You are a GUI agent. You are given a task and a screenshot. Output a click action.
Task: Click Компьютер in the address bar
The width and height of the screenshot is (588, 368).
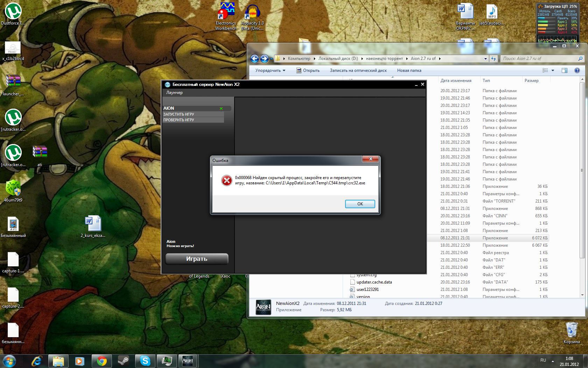[x=299, y=59]
